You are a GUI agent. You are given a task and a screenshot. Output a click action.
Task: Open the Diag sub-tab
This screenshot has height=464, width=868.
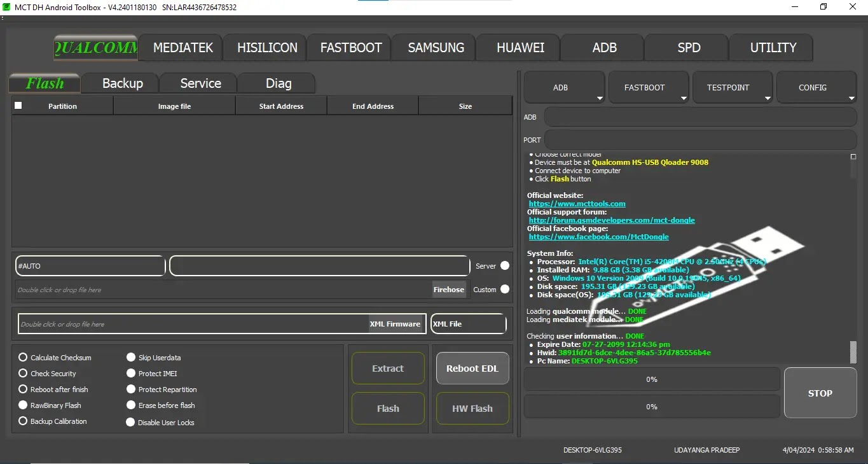point(279,83)
